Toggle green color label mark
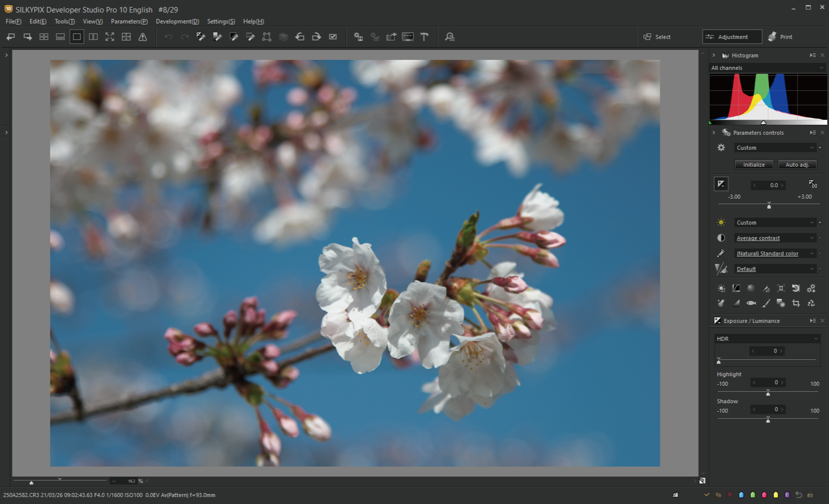Viewport: 829px width, 504px height. tap(753, 495)
